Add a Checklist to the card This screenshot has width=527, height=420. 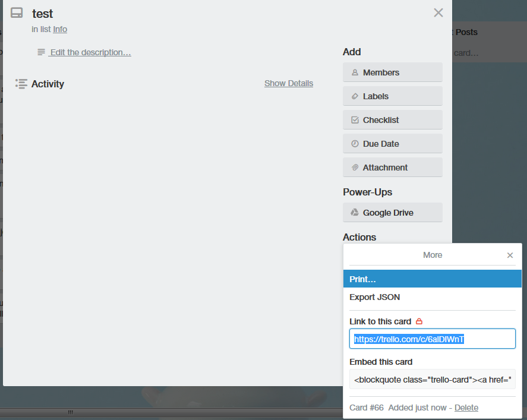pyautogui.click(x=393, y=120)
